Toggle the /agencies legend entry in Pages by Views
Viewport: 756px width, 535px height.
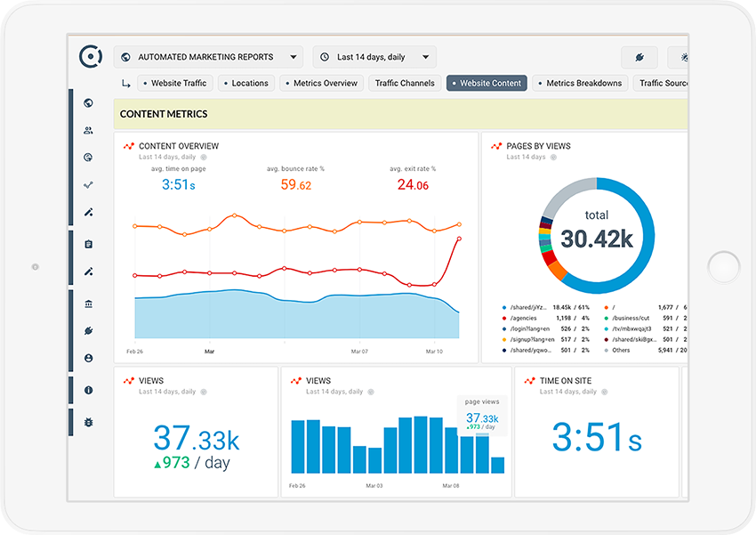522,318
